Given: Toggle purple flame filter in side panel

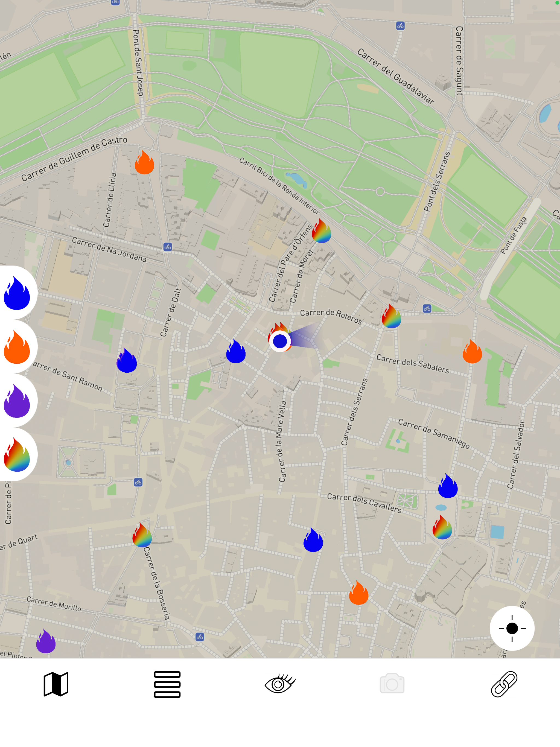Looking at the screenshot, I should 17,401.
